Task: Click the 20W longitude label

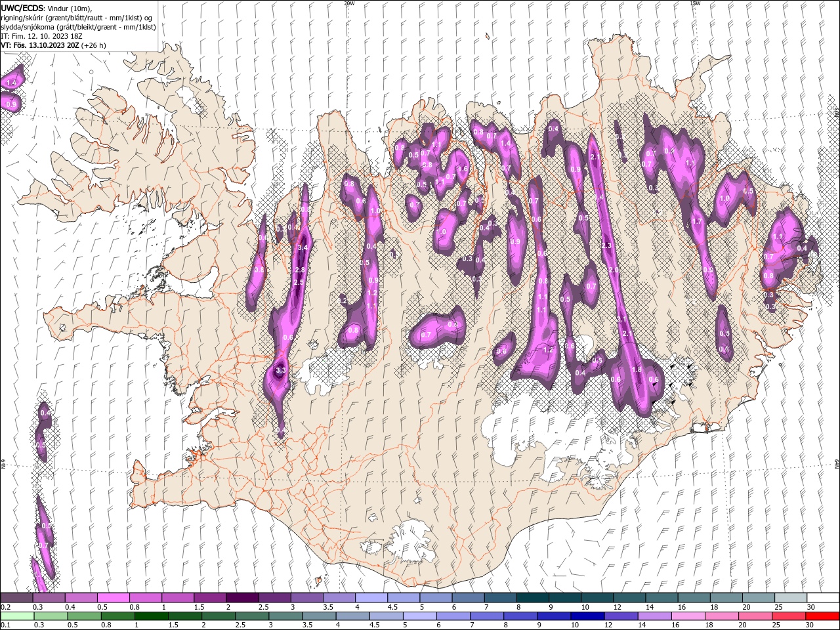Action: click(x=349, y=3)
